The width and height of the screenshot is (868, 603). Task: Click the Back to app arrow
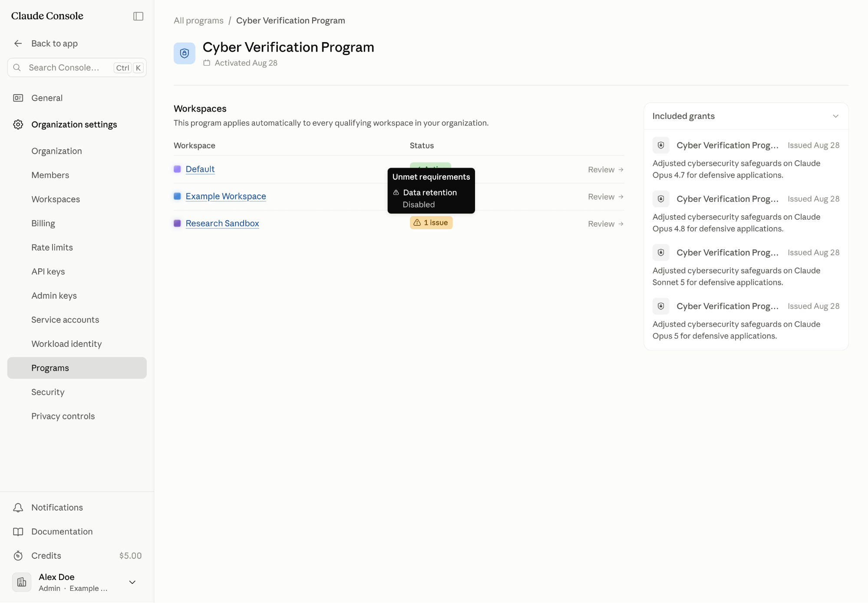[x=18, y=43]
